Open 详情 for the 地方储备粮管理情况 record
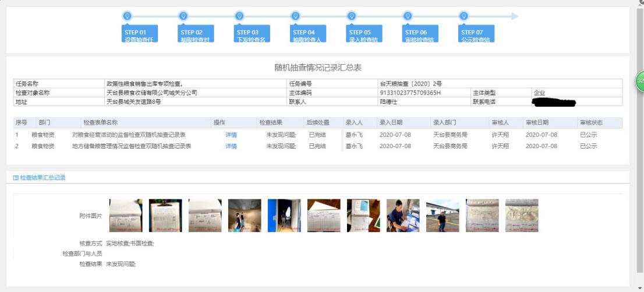The height and width of the screenshot is (292, 644). tap(231, 146)
